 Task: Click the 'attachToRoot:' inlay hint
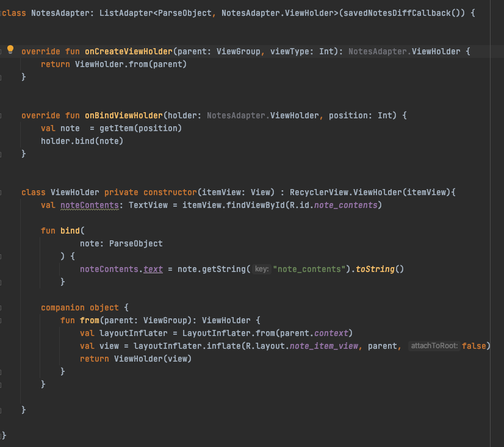point(434,346)
